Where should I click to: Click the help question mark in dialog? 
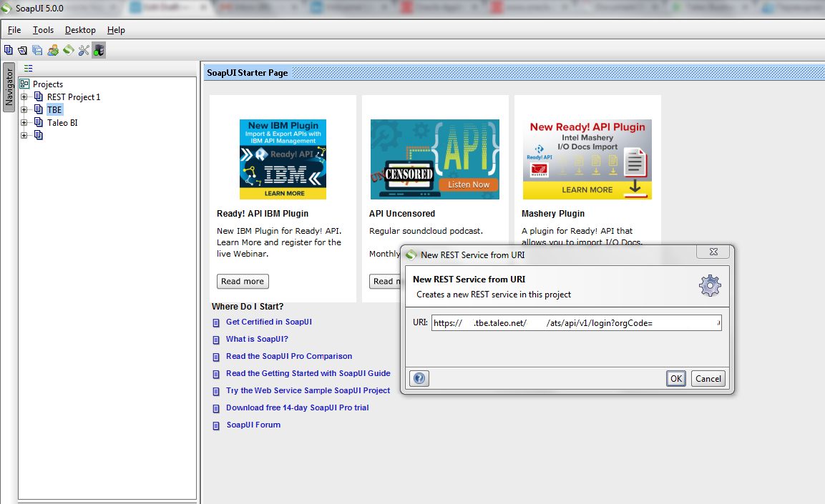(420, 378)
